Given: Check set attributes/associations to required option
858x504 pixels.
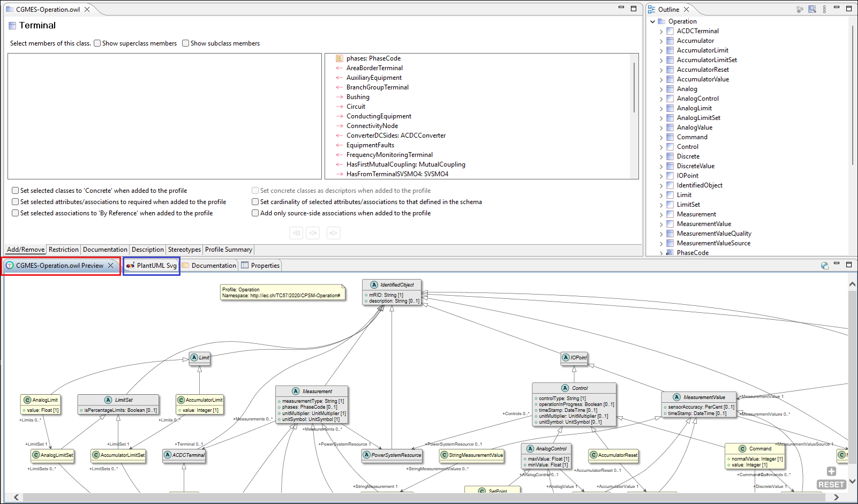Looking at the screenshot, I should [16, 202].
